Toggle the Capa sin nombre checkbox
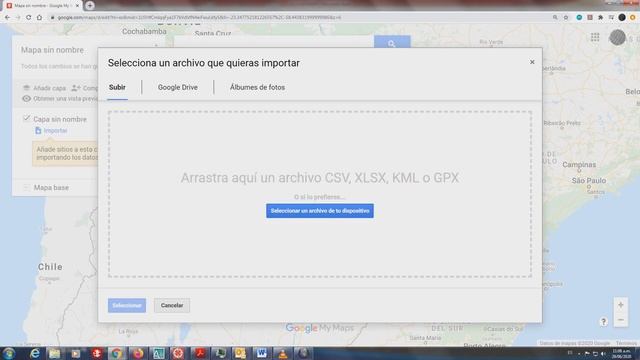This screenshot has height=360, width=640. pos(27,118)
